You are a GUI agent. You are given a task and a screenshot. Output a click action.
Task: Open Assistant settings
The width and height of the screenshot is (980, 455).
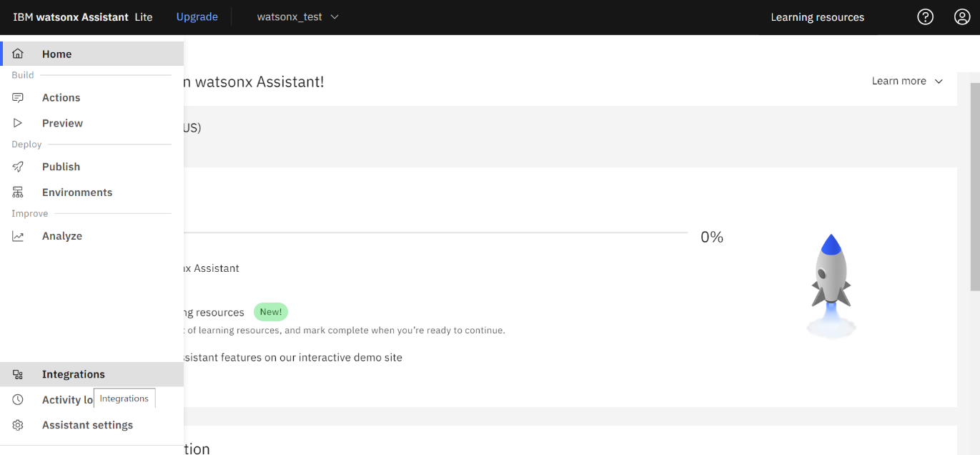tap(91, 425)
